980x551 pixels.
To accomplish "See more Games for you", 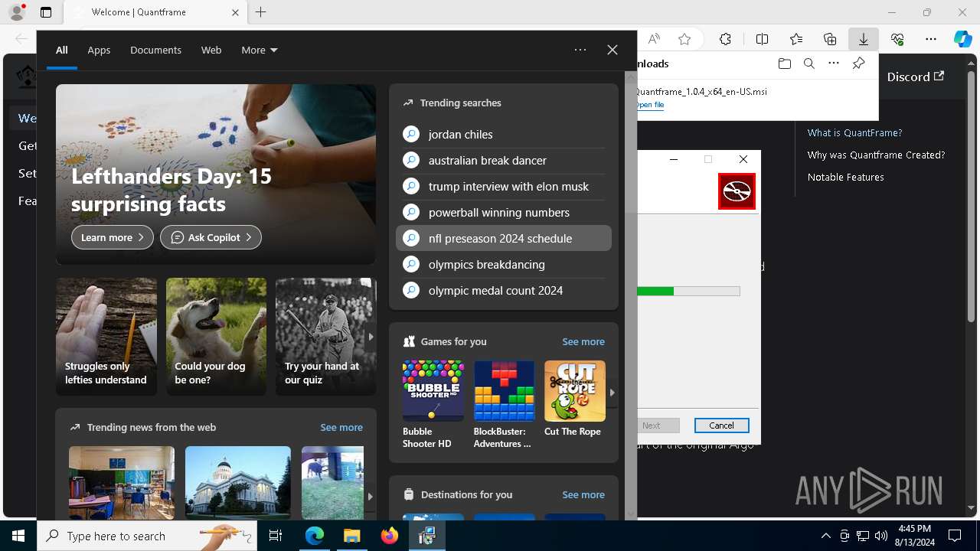I will 583,341.
